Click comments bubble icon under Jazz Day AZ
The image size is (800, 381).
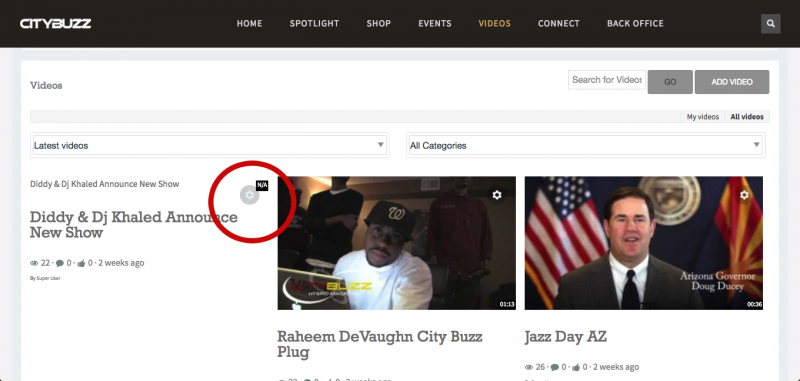pos(555,367)
